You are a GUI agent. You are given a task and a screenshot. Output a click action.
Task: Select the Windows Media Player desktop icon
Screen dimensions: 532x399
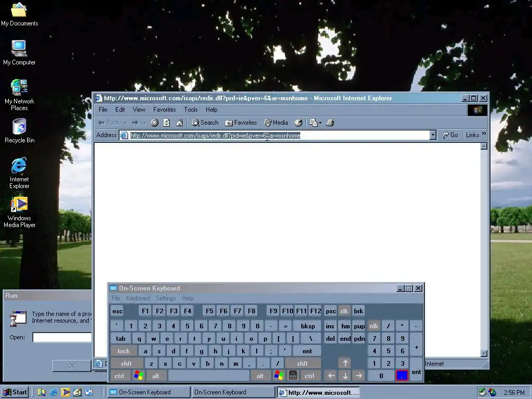tap(19, 212)
